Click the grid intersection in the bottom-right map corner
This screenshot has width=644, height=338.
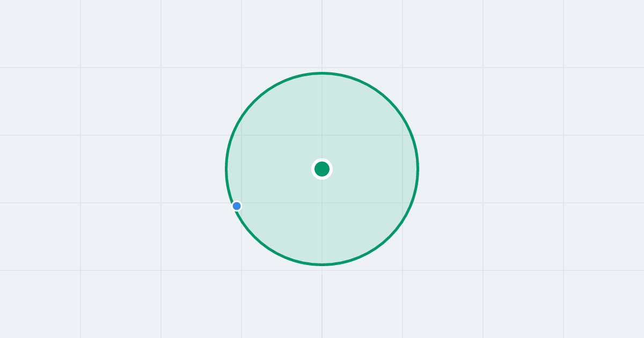pos(563,270)
